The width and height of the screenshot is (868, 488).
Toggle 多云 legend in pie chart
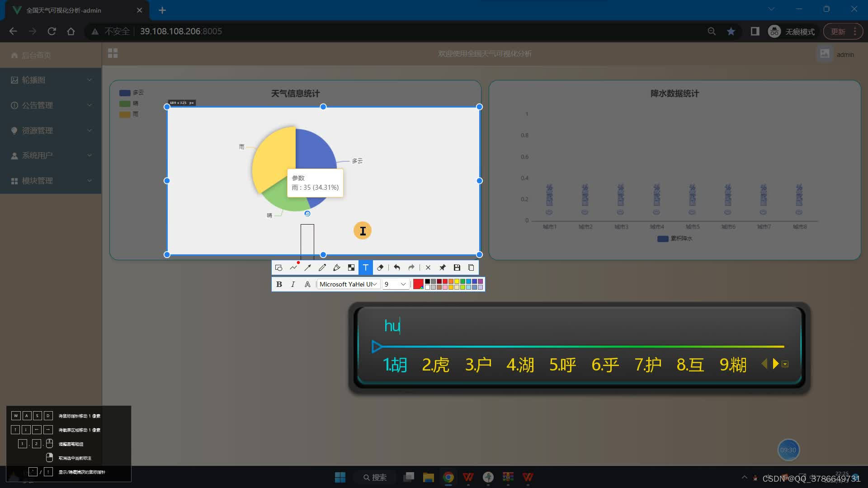tap(132, 93)
